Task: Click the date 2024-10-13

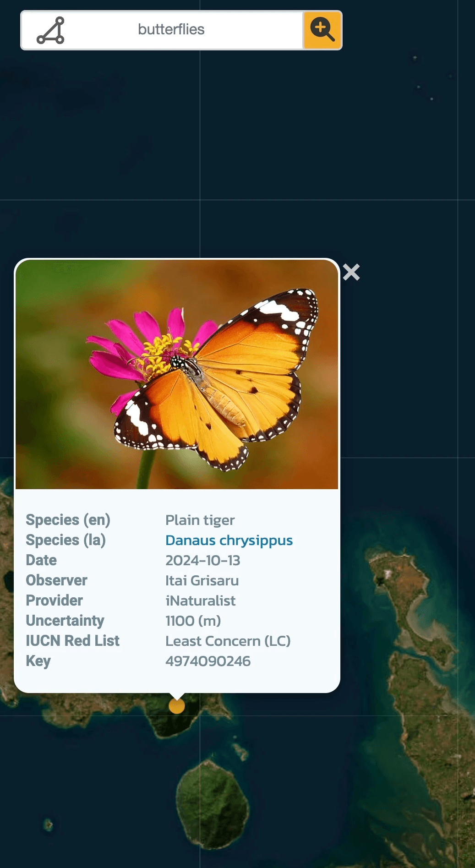Action: [x=203, y=560]
